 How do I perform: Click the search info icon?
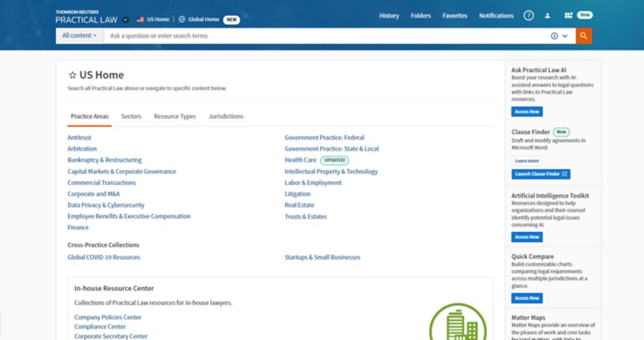coord(554,36)
